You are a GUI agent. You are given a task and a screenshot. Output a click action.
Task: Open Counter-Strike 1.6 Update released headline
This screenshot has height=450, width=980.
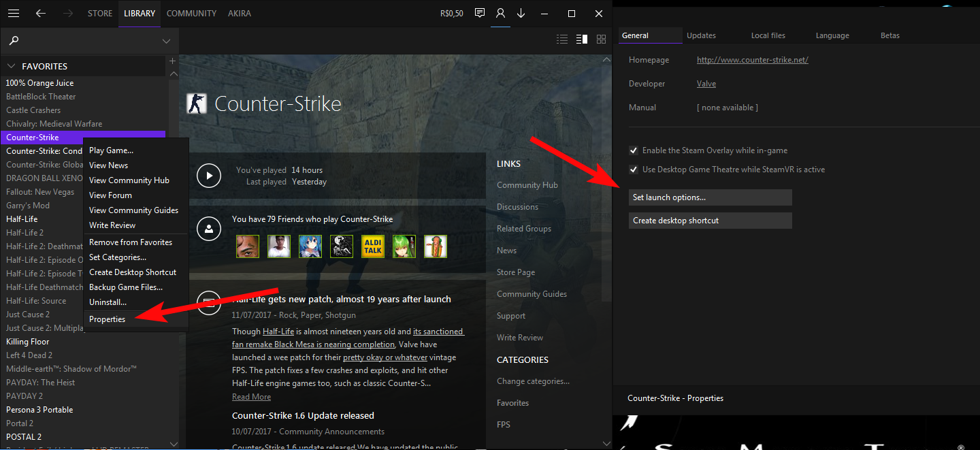tap(303, 415)
